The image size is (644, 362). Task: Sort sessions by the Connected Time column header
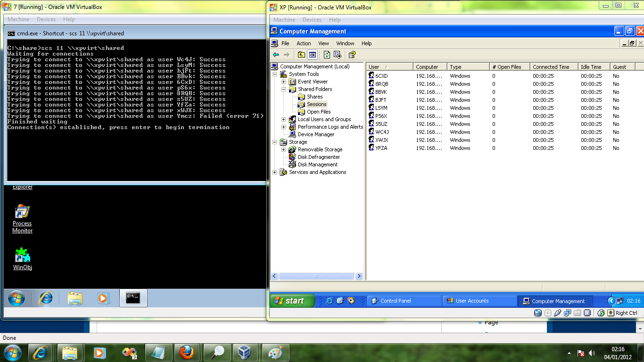click(553, 66)
